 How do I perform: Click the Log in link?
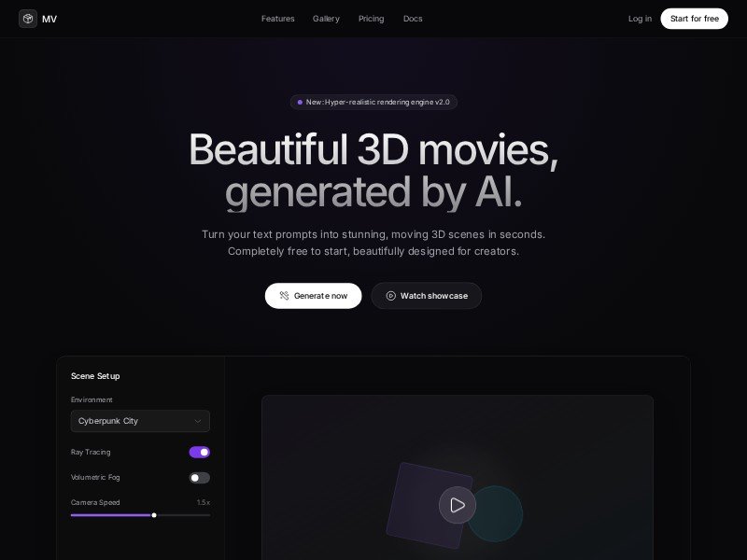click(640, 19)
